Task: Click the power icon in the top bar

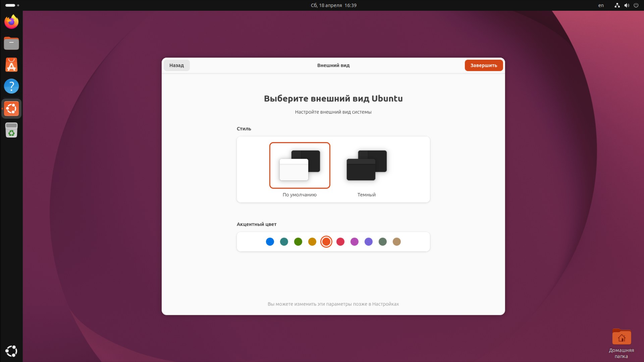Action: (636, 5)
